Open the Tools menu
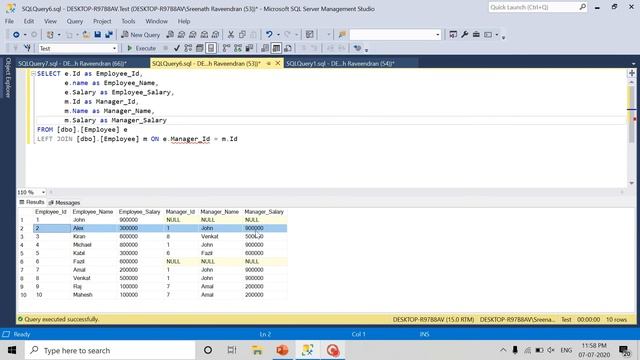Image resolution: width=640 pixels, height=360 pixels. pyautogui.click(x=128, y=21)
